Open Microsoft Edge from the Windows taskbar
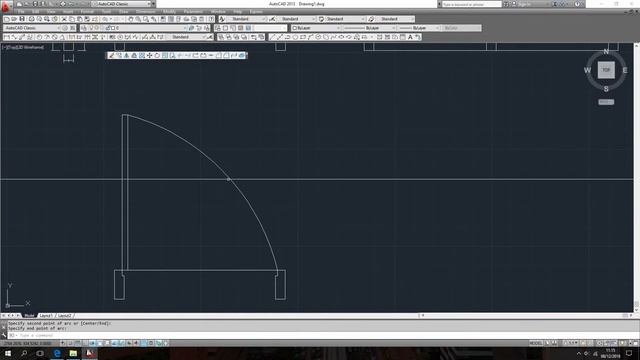Screen dimensions: 640x360 pyautogui.click(x=57, y=353)
